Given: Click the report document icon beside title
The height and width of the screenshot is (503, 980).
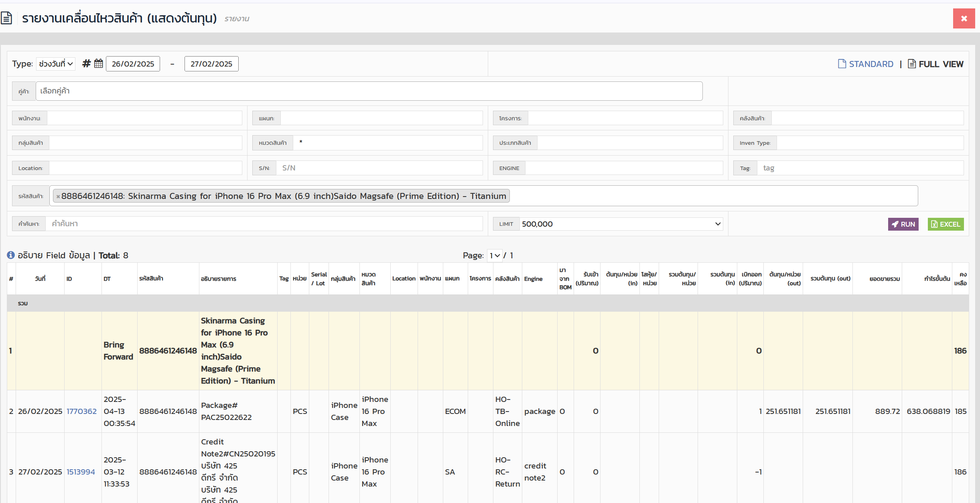Looking at the screenshot, I should [6, 18].
